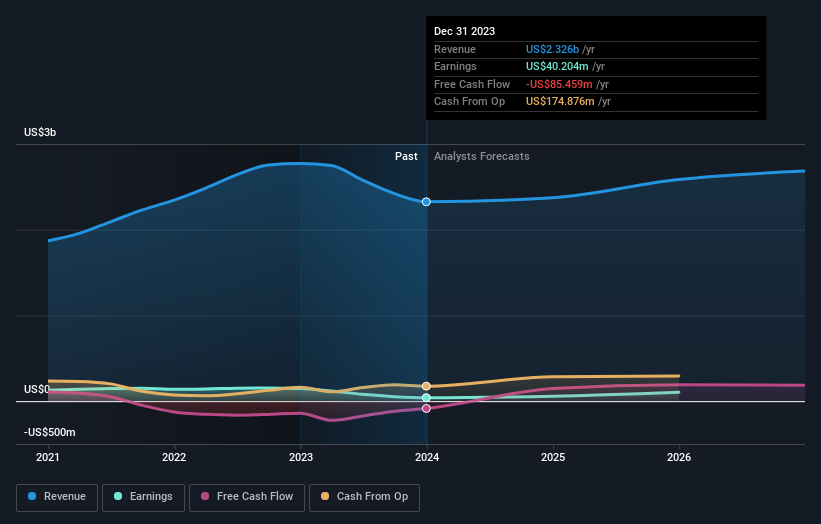Click the US$3b y-axis label
Image resolution: width=821 pixels, height=524 pixels.
[40, 132]
